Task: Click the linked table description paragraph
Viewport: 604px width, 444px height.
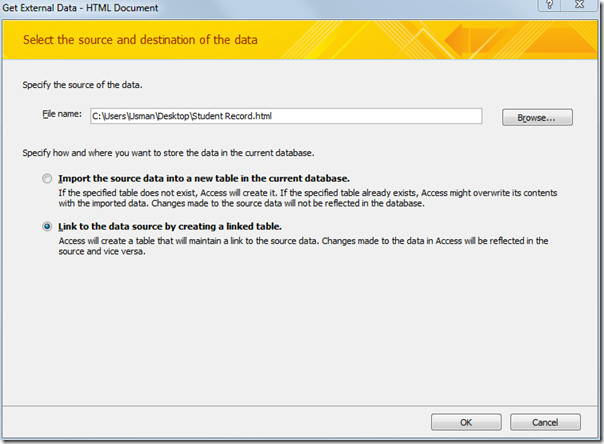Action: point(303,246)
